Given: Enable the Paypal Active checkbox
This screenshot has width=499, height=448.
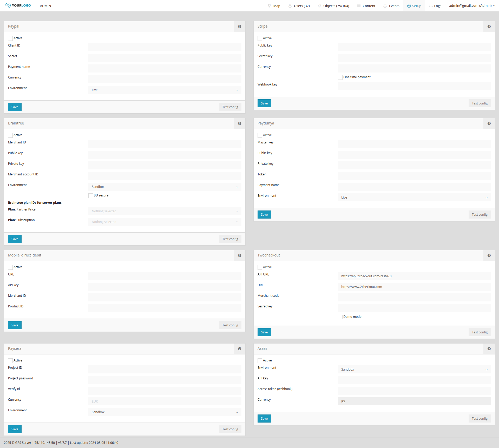Looking at the screenshot, I should point(10,38).
